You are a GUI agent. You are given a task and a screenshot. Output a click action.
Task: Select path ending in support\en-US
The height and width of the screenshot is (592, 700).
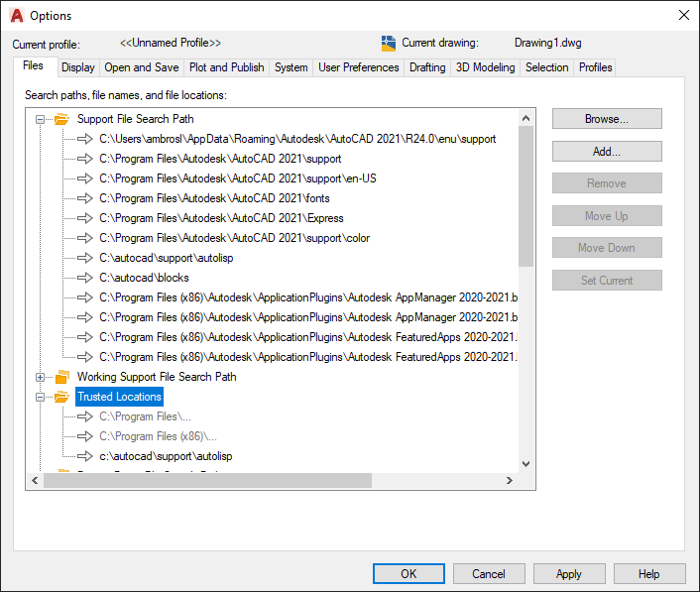[238, 178]
